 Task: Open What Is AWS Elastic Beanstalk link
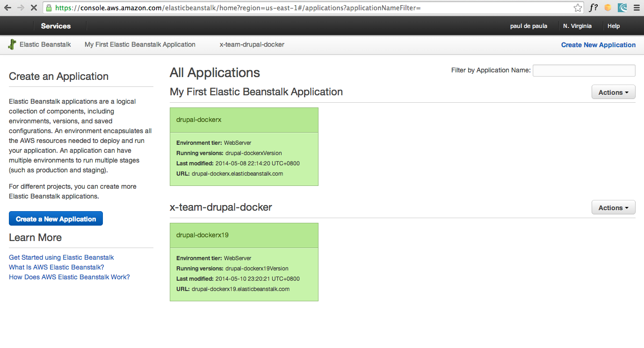coord(57,267)
